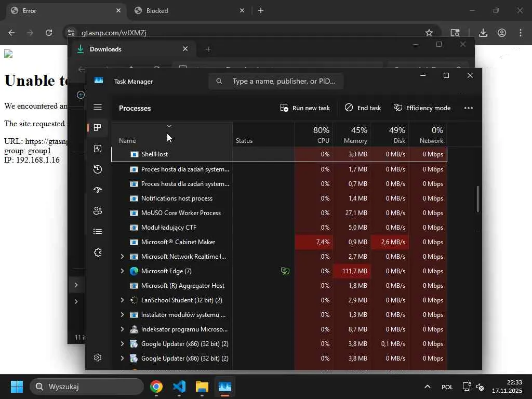532x399 pixels.
Task: Open Startup apps page in Task Manager
Action: (98, 190)
